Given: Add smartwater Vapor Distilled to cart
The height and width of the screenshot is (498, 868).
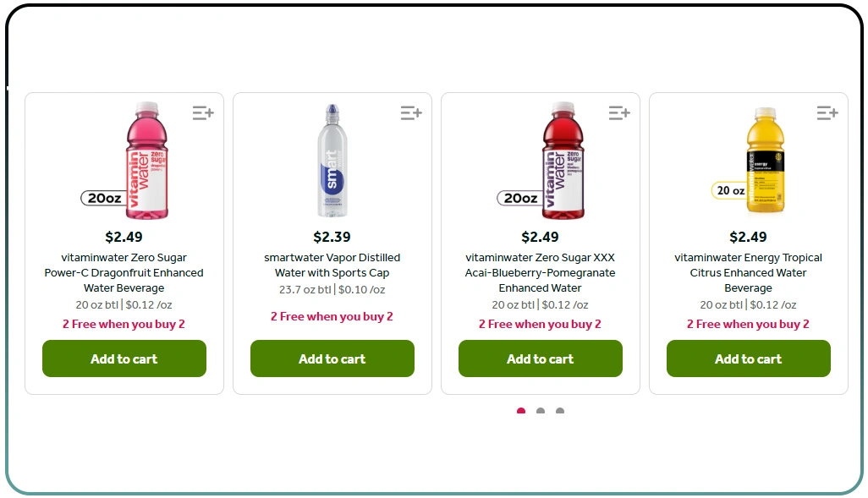Looking at the screenshot, I should tap(332, 358).
